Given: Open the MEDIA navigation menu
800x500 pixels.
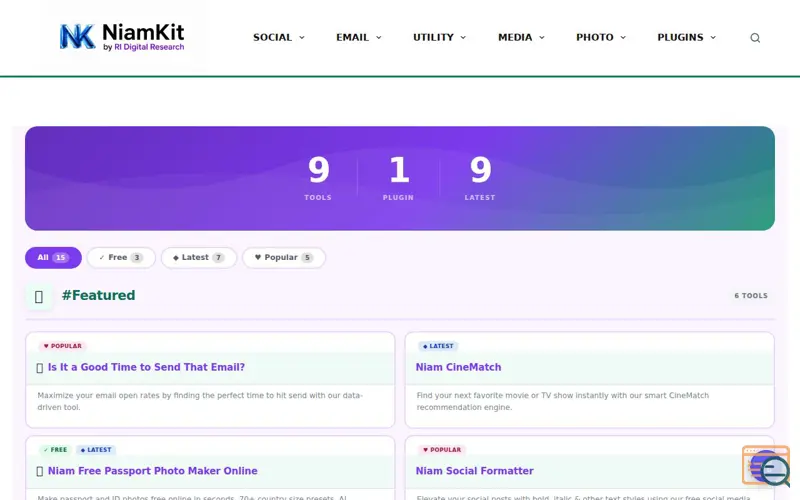Looking at the screenshot, I should coord(515,37).
